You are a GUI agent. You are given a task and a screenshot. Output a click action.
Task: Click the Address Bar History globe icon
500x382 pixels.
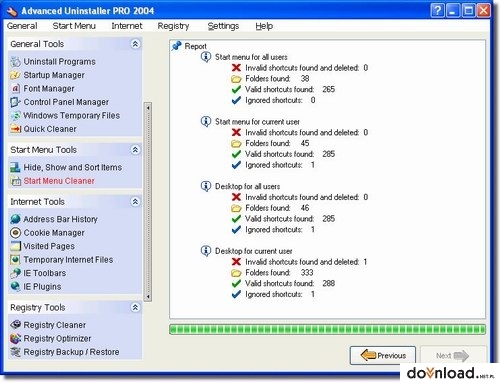(x=15, y=219)
